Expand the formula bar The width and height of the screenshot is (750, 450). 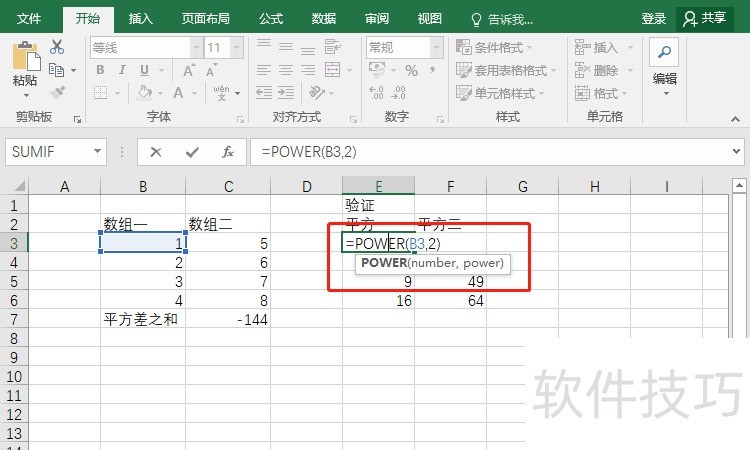[736, 152]
